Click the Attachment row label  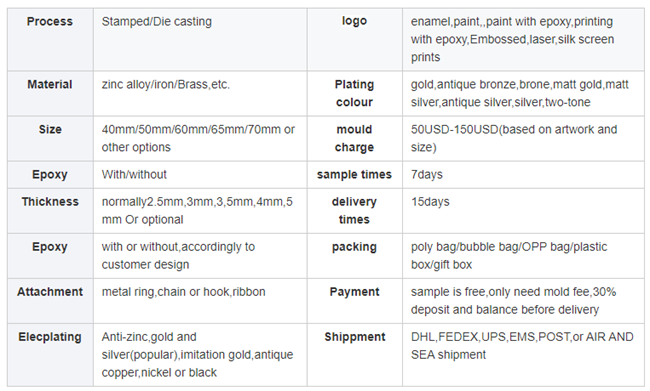(x=50, y=292)
